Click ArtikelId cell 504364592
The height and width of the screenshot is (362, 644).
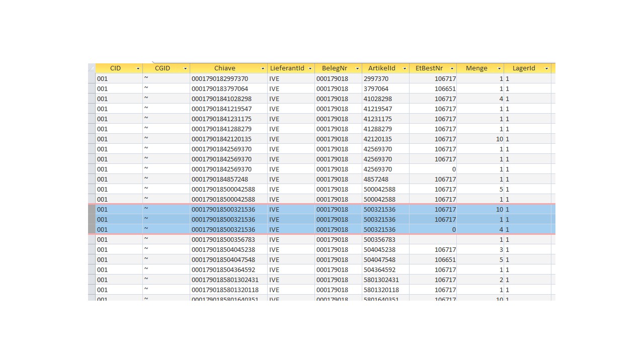[385, 269]
